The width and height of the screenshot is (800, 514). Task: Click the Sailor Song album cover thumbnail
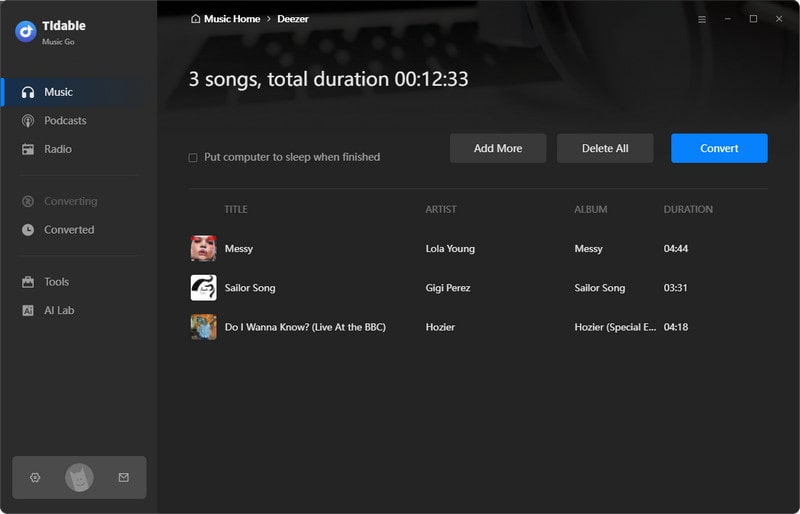(x=204, y=288)
